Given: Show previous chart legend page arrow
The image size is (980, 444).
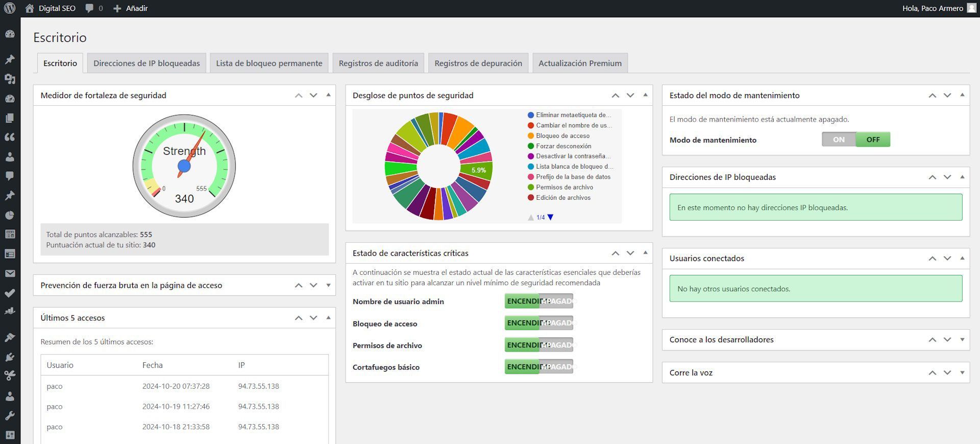Looking at the screenshot, I should coord(531,218).
